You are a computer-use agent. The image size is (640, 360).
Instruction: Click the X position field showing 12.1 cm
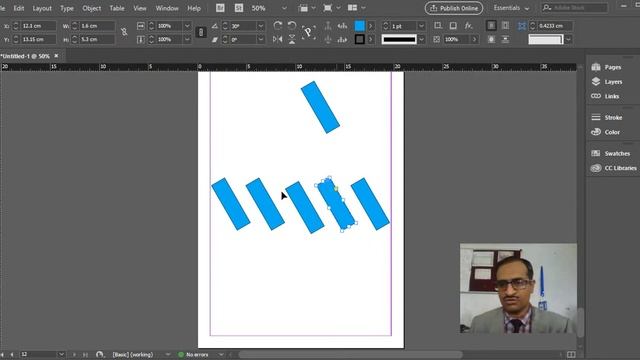pos(38,26)
